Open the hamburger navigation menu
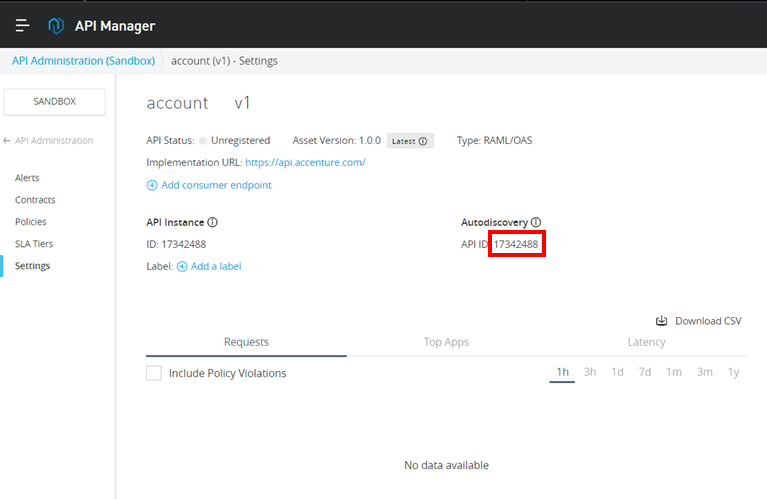This screenshot has width=767, height=499. coord(22,25)
